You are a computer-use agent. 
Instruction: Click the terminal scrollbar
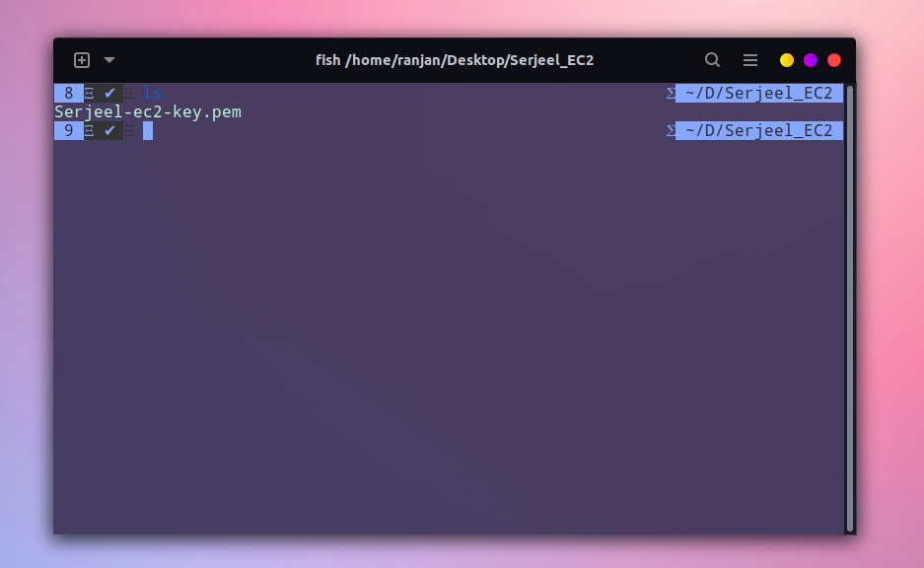[850, 308]
